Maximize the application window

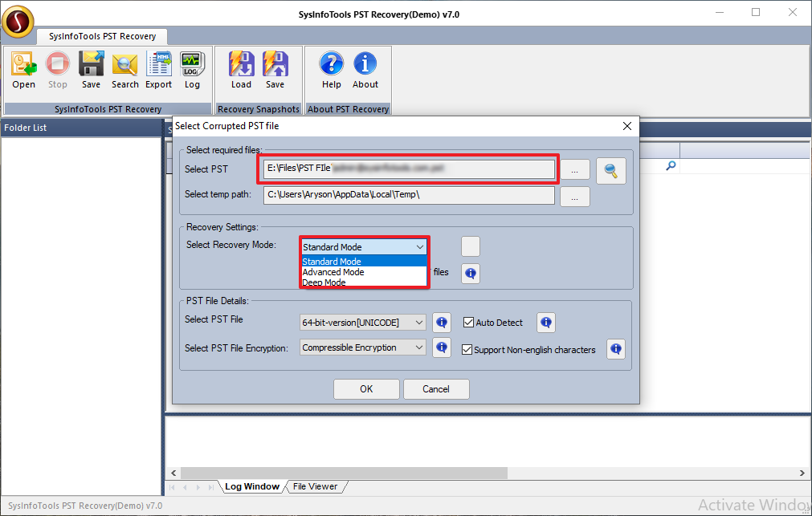pyautogui.click(x=756, y=12)
